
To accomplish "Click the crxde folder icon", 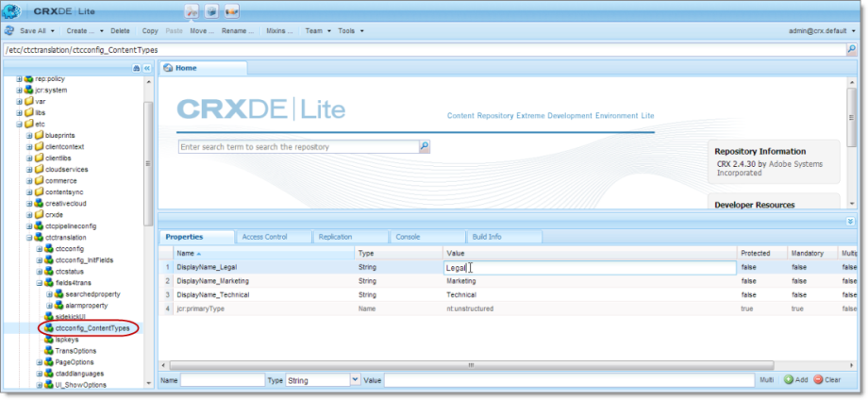I will tap(39, 215).
